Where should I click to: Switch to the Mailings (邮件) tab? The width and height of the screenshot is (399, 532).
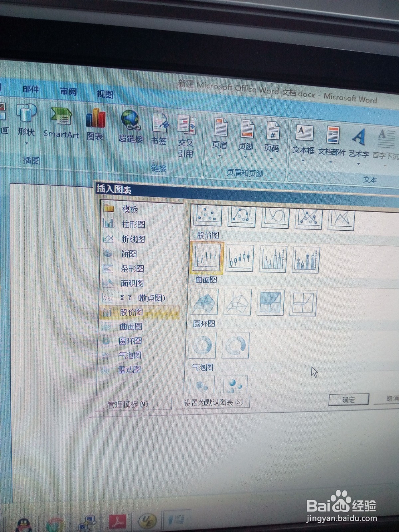(31, 89)
